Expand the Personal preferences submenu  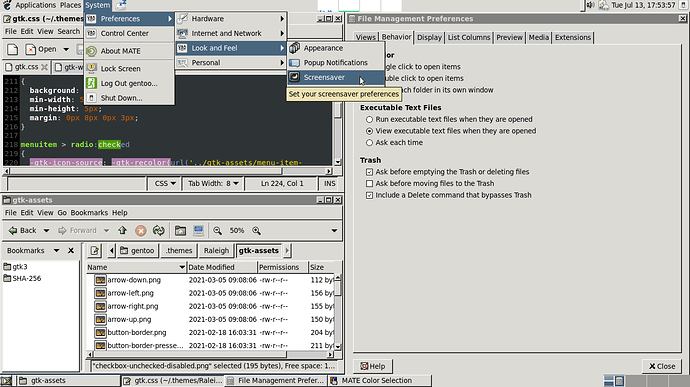click(231, 63)
